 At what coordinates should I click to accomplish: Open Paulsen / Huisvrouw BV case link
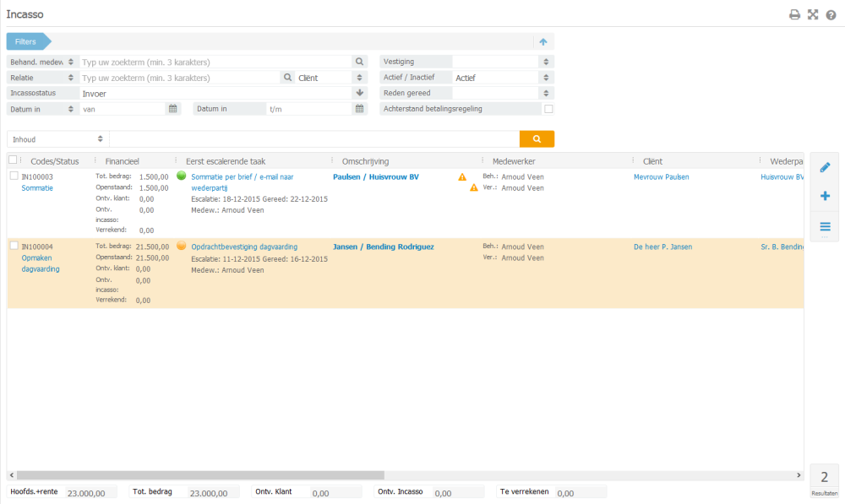(x=376, y=176)
